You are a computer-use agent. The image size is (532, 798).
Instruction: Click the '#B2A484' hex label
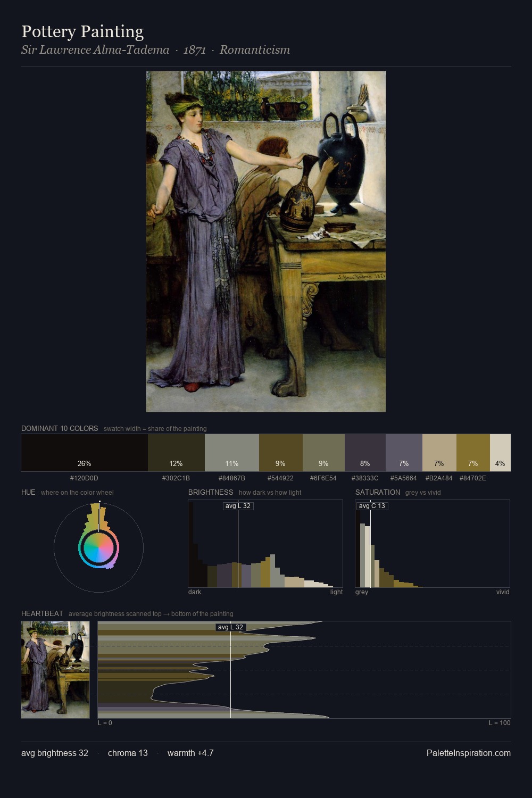(x=439, y=478)
